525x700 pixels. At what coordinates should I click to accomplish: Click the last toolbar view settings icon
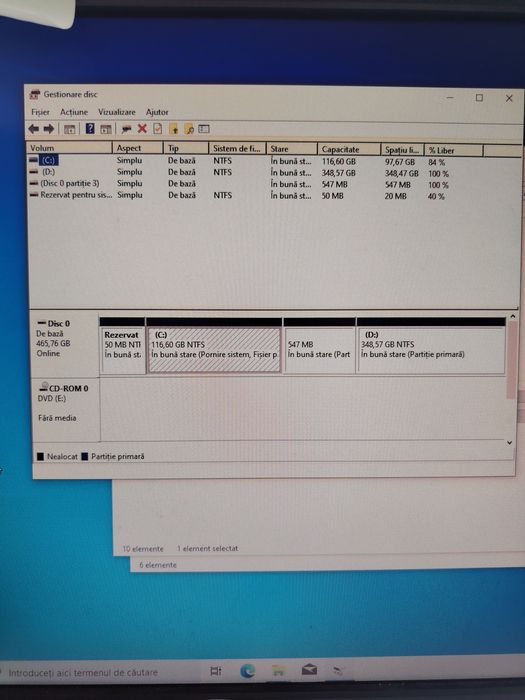pyautogui.click(x=204, y=129)
